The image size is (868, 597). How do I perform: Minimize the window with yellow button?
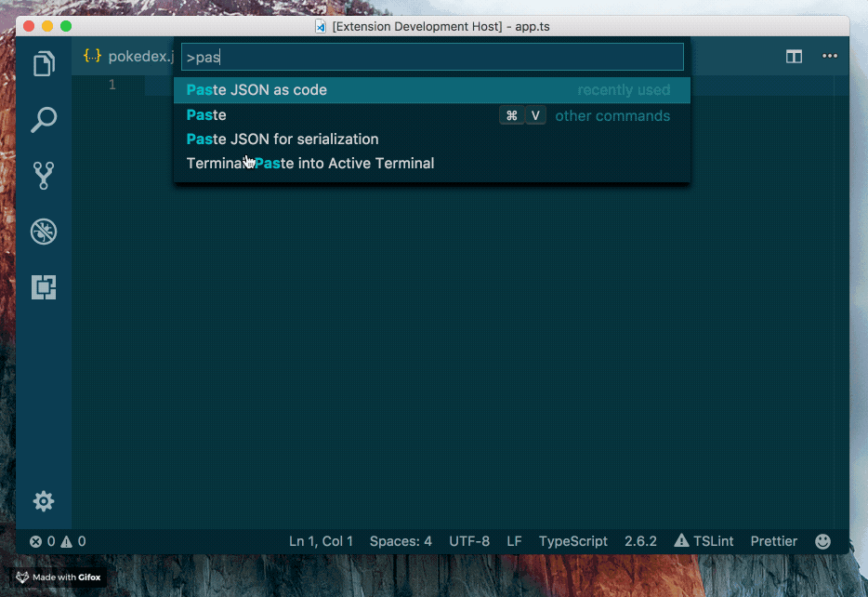(47, 26)
